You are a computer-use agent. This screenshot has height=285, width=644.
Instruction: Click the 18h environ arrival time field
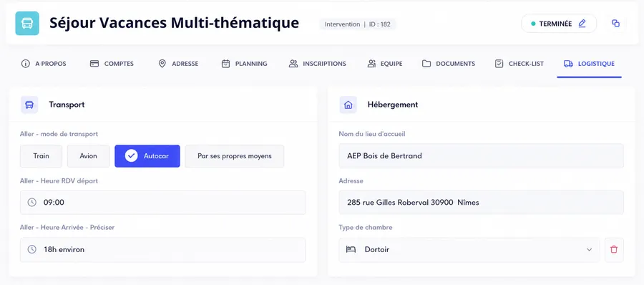click(x=162, y=250)
